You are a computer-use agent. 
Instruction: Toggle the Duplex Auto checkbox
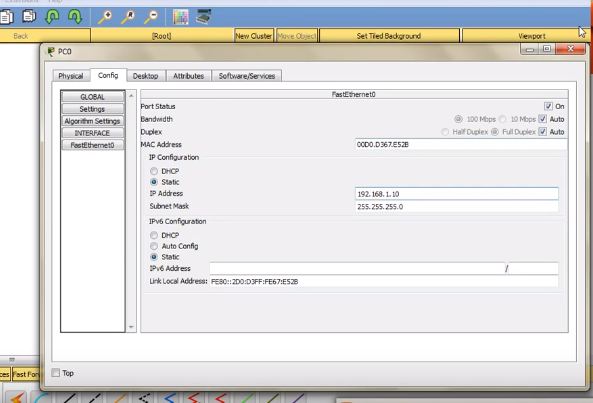pos(542,132)
